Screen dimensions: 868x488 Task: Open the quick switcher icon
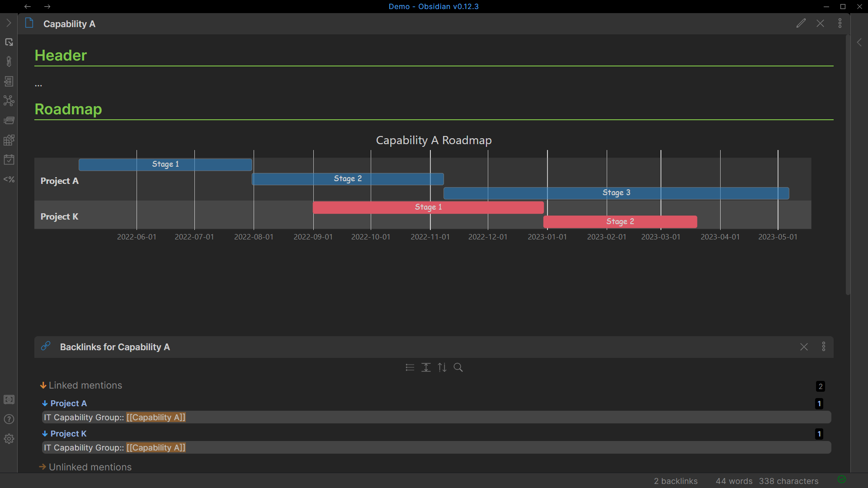click(9, 42)
